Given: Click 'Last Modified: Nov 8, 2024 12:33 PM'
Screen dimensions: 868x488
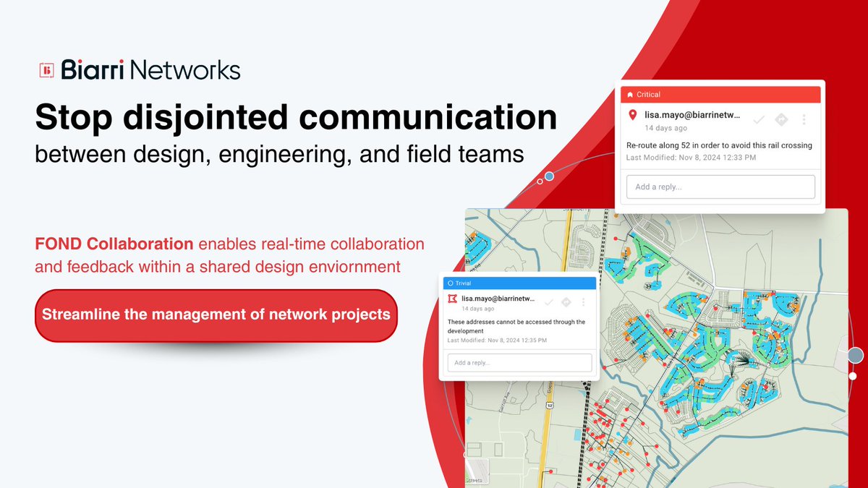Looking at the screenshot, I should [692, 157].
